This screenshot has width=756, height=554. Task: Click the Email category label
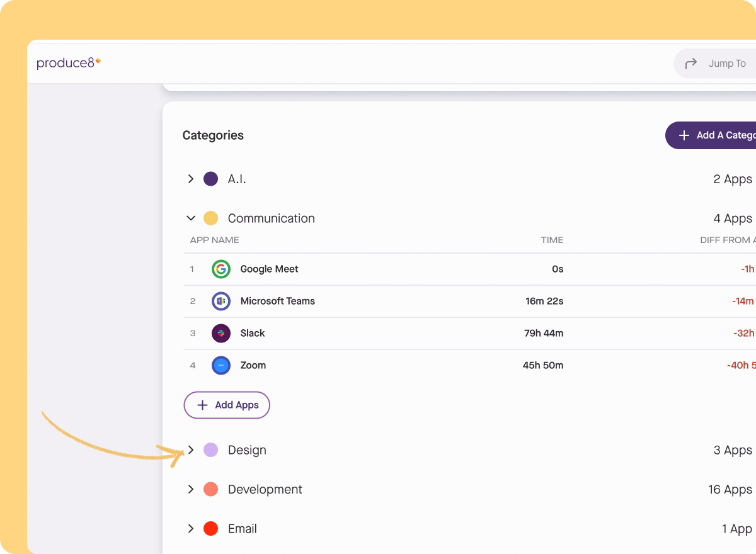[x=243, y=529]
